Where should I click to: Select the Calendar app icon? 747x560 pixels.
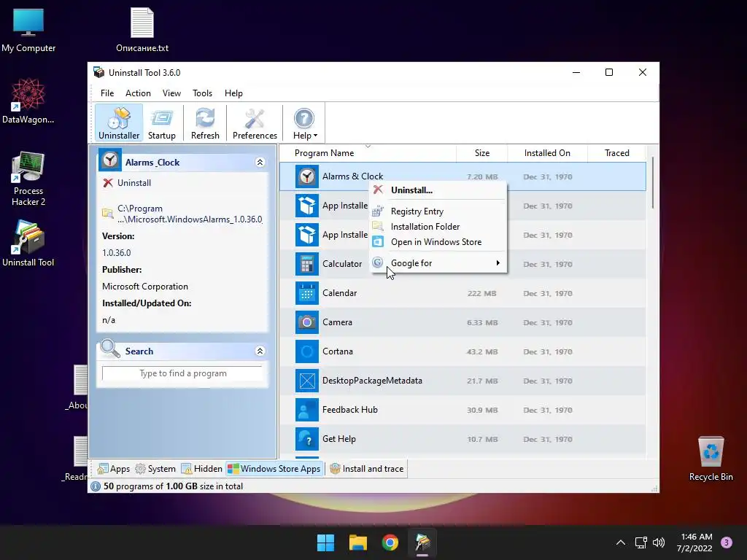coord(307,293)
